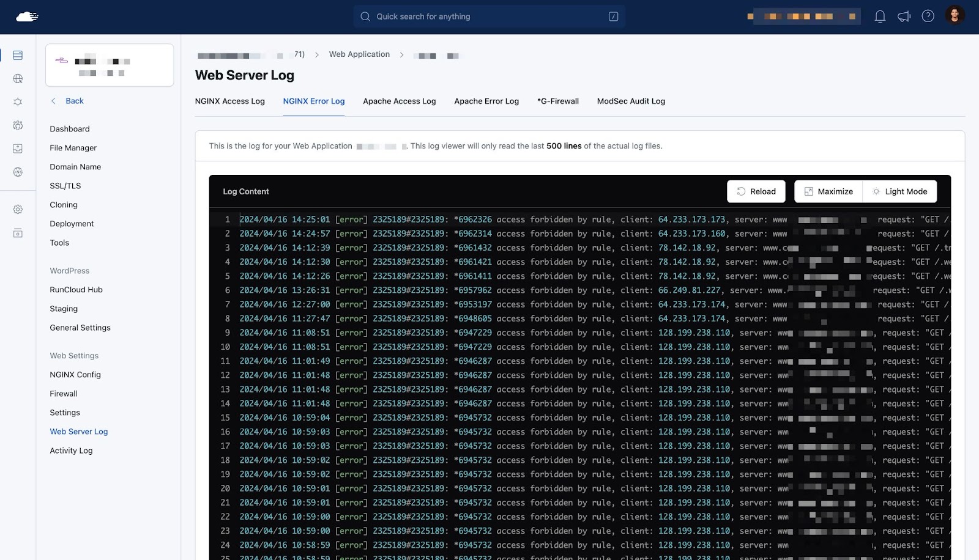This screenshot has width=979, height=560.
Task: Click the globe web apps icon in left rail
Action: click(x=18, y=79)
